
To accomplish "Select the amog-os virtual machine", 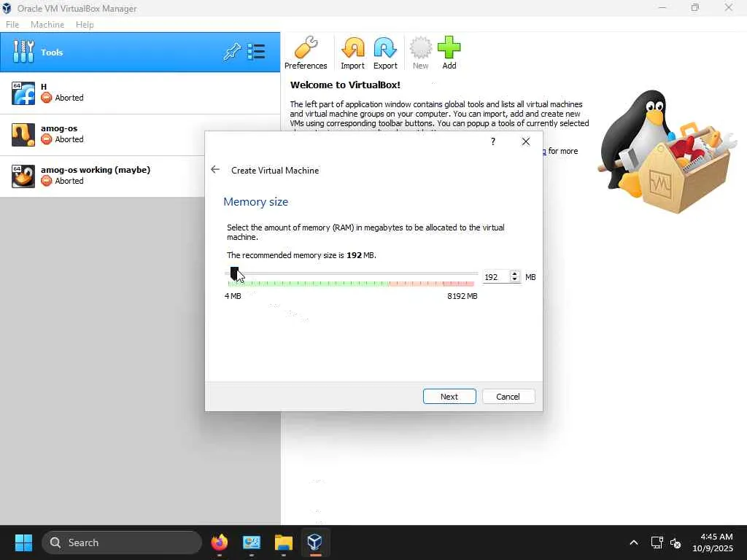I will point(102,135).
